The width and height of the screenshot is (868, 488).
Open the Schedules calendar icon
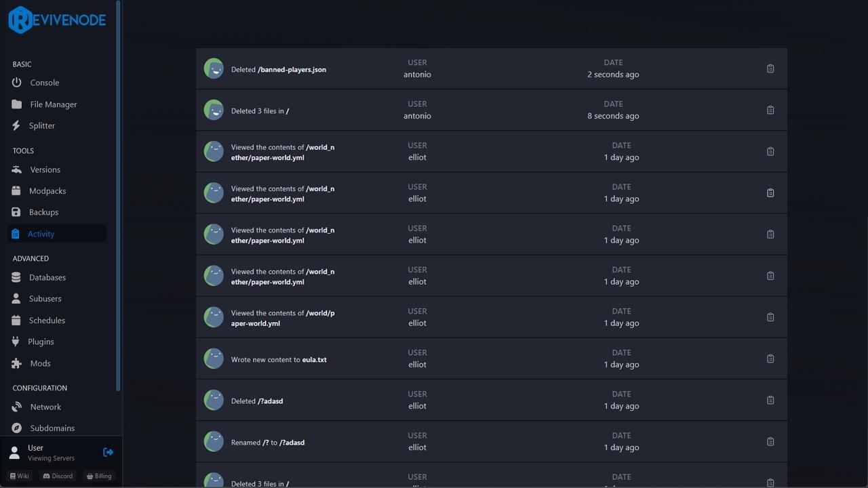tap(16, 321)
